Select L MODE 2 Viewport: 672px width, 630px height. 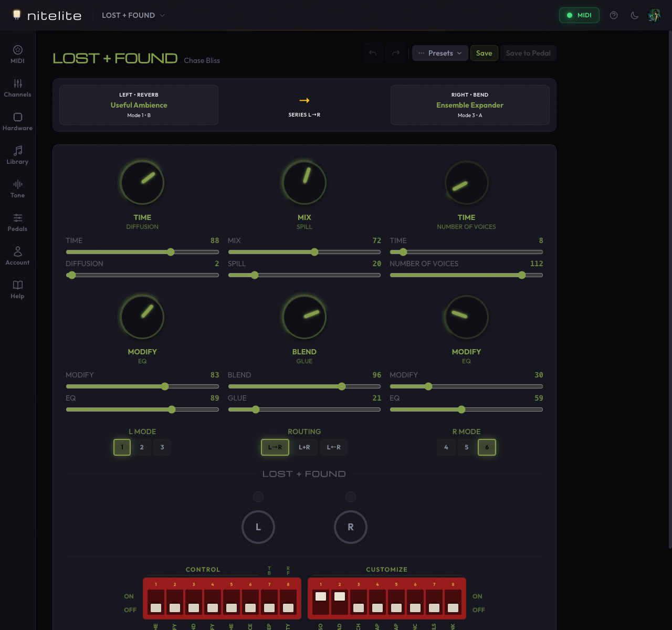(142, 447)
